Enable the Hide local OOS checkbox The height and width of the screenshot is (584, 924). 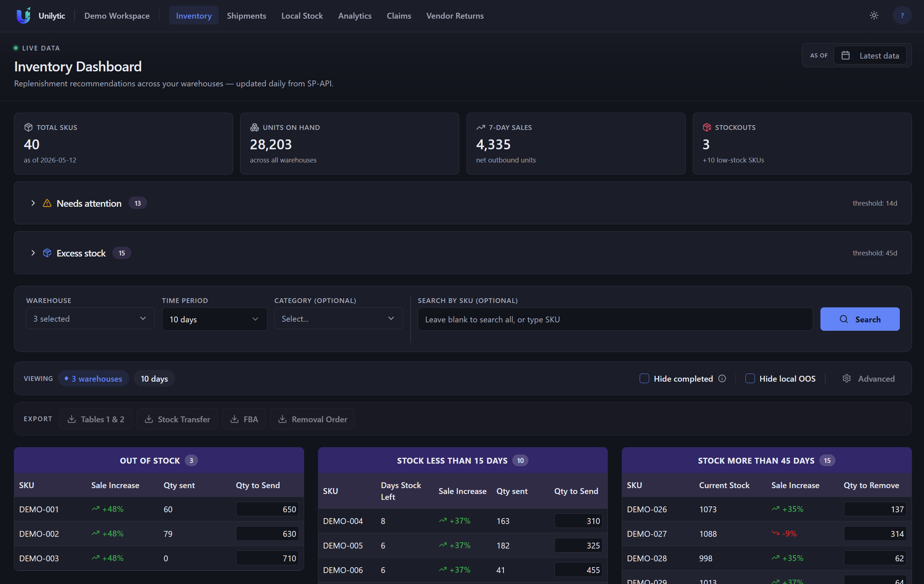tap(750, 378)
